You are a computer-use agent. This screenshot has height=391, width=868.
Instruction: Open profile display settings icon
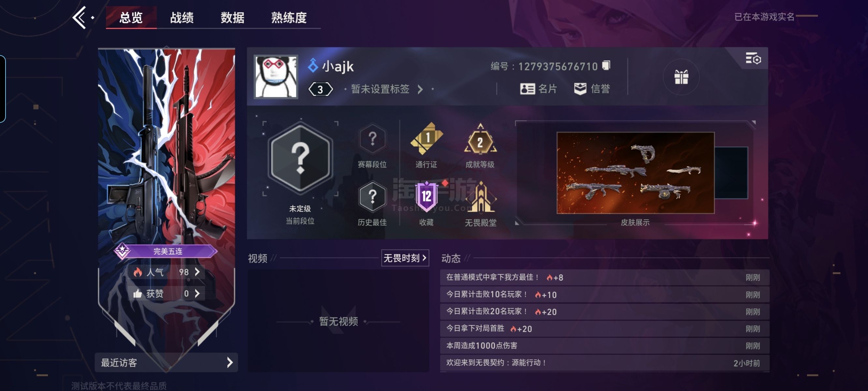tap(753, 59)
